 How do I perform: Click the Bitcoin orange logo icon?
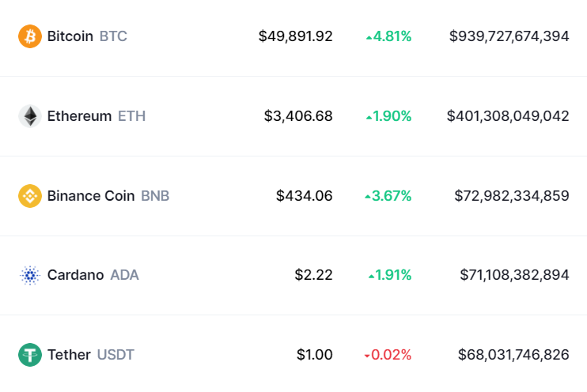30,36
